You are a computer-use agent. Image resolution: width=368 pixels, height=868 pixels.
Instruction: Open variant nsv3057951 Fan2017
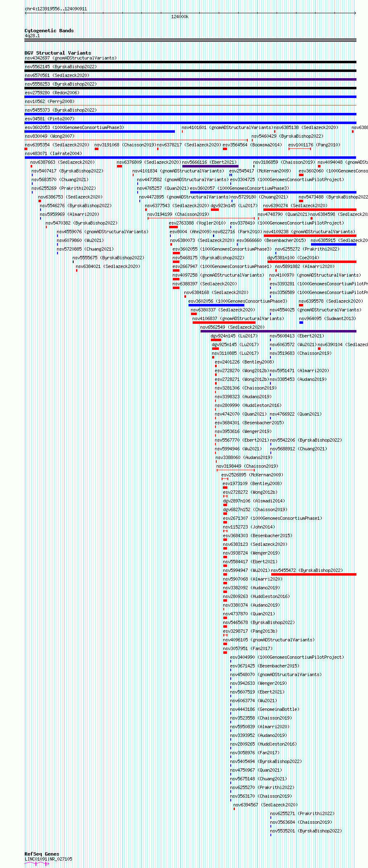pos(248,648)
